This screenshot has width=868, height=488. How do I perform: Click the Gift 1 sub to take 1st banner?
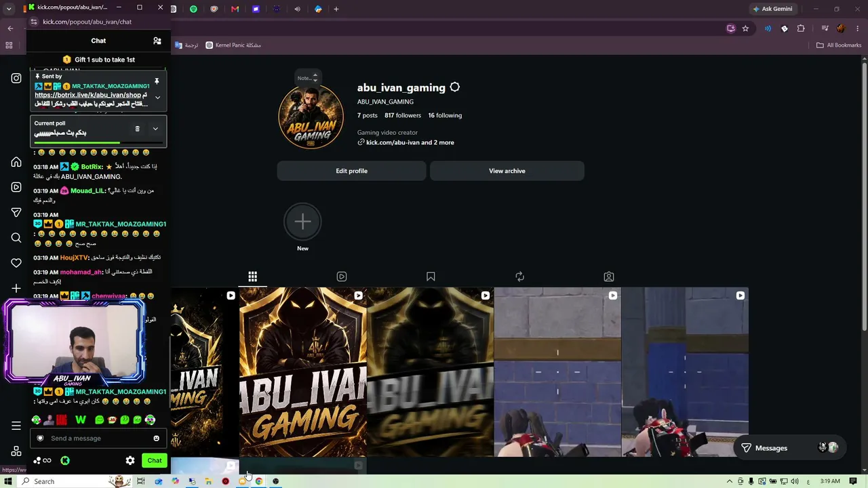coord(98,60)
